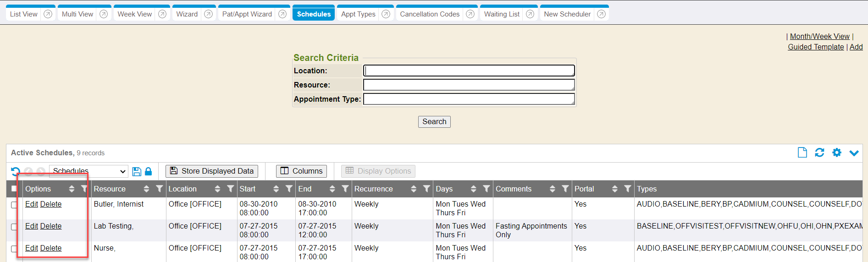Toggle the select-all header checkbox
This screenshot has width=868, height=262.
pyautogui.click(x=14, y=189)
